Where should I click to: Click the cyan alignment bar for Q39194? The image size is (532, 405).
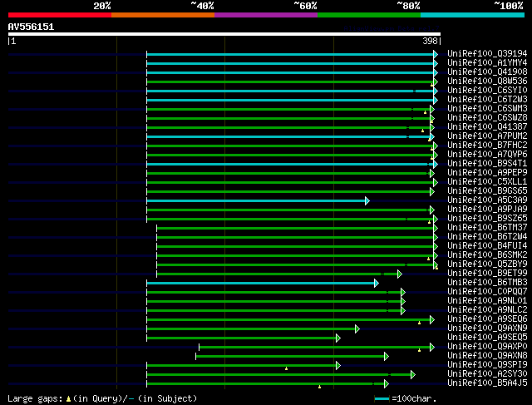pos(290,54)
